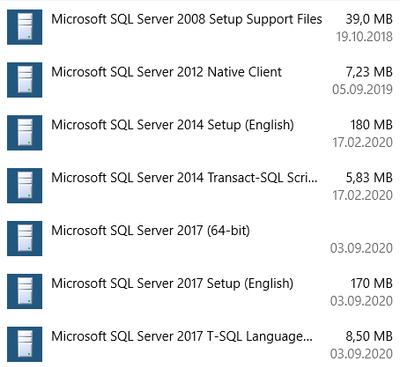Image resolution: width=400 pixels, height=367 pixels.
Task: Click the SQL Server 2014 Transact-SQL icon
Action: pyautogui.click(x=25, y=186)
